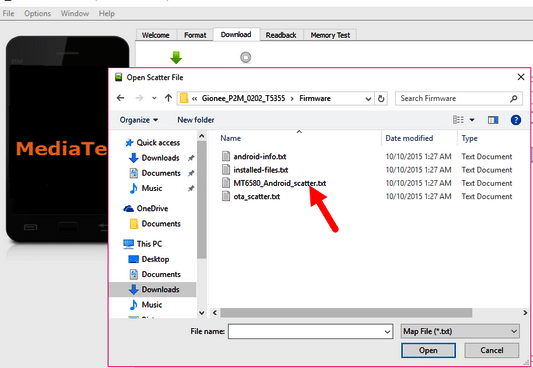Expand the address path history dropdown

coord(368,99)
